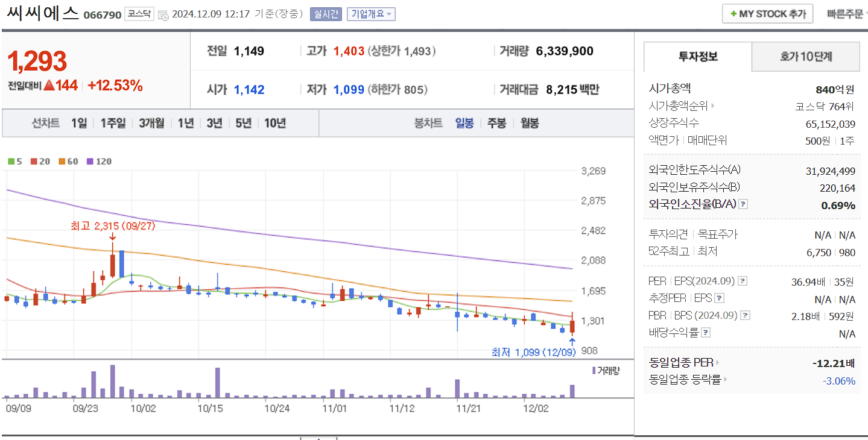The height and width of the screenshot is (440, 868).
Task: Click the chart calendar icon beside the date
Action: (x=162, y=15)
